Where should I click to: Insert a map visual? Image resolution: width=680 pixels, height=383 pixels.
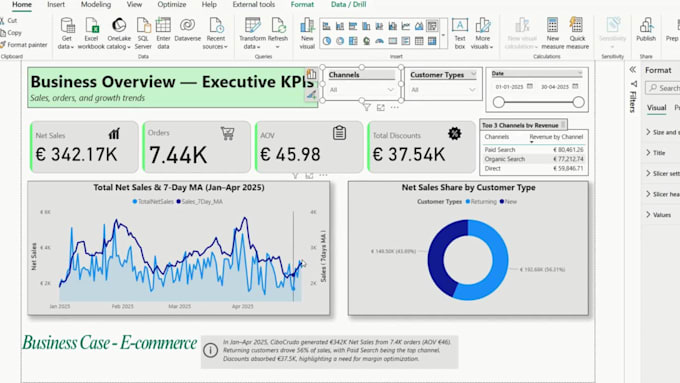click(x=366, y=41)
